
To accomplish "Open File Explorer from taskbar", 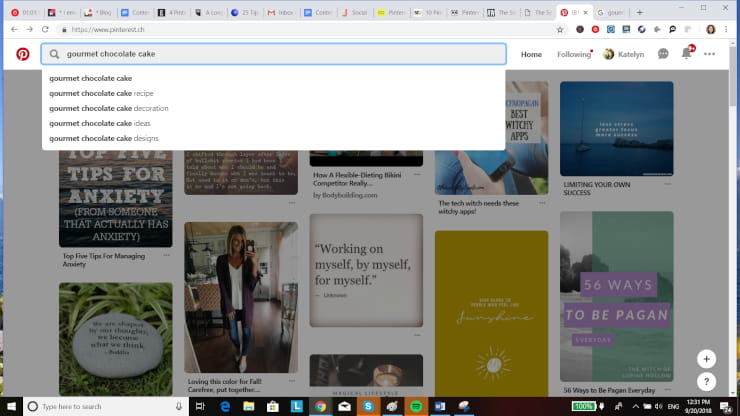I will coord(249,406).
